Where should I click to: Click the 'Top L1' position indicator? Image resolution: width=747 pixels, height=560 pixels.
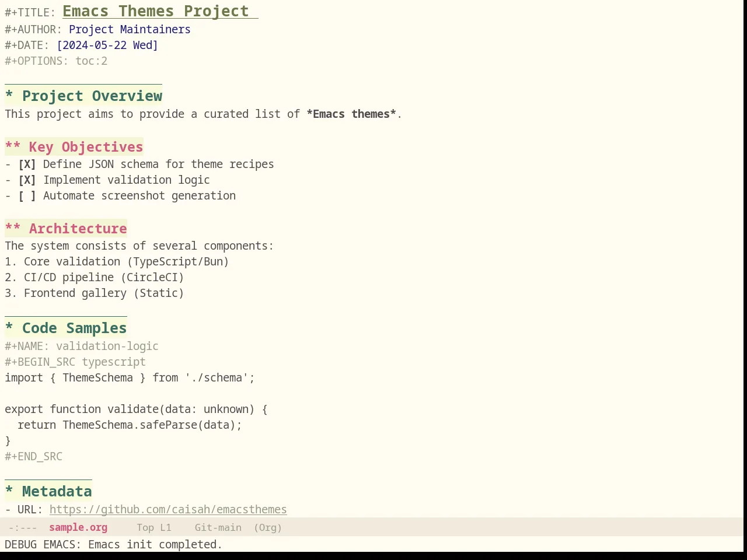pyautogui.click(x=154, y=527)
